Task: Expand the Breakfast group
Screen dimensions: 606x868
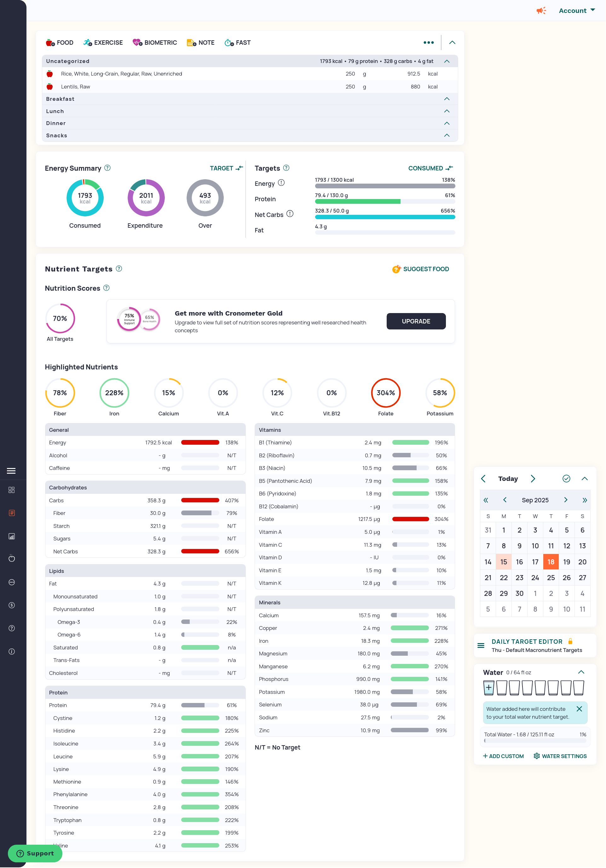Action: point(447,99)
